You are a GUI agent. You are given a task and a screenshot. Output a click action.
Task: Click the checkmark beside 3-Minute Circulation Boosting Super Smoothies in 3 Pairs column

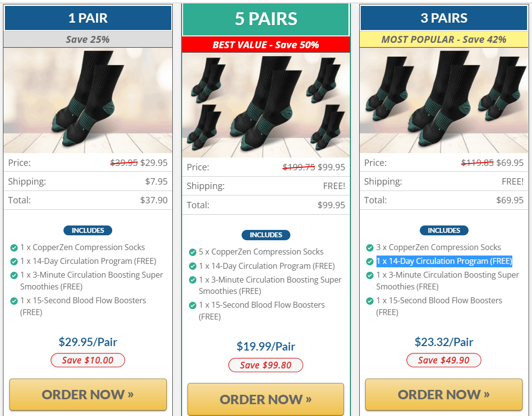click(x=370, y=275)
